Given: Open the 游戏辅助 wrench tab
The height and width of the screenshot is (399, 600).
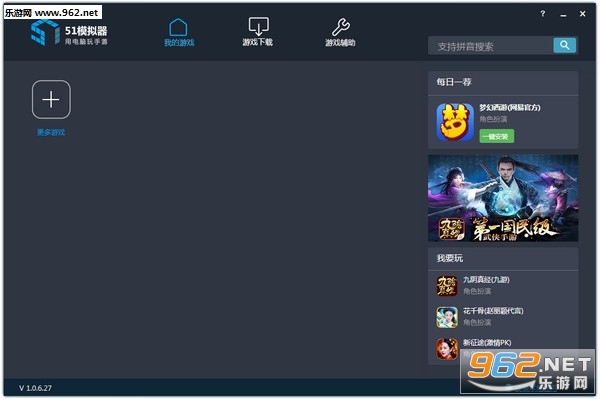Looking at the screenshot, I should tap(340, 33).
